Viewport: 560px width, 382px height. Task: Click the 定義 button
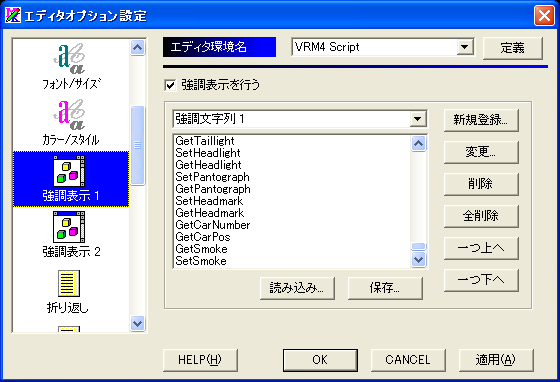tap(512, 47)
